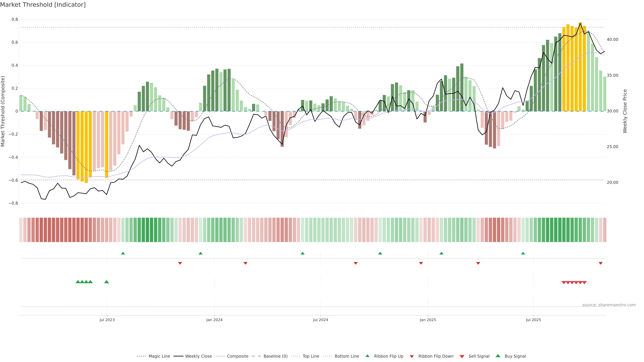Hide the Baseline (0) series via legend

click(275, 356)
